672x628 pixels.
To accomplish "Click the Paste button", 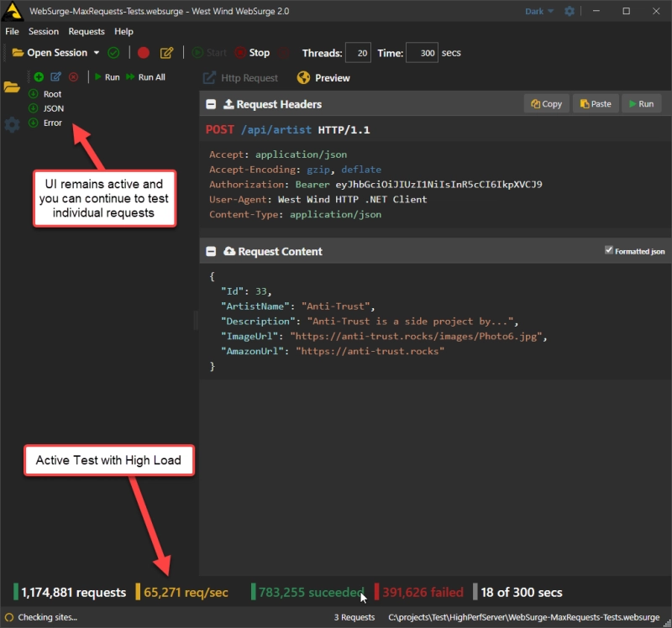I will click(x=596, y=103).
